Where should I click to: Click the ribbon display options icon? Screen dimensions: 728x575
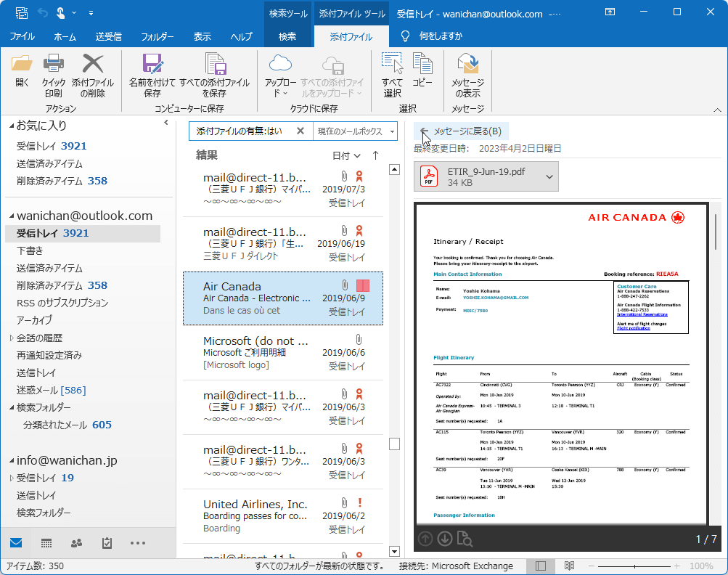coord(610,12)
